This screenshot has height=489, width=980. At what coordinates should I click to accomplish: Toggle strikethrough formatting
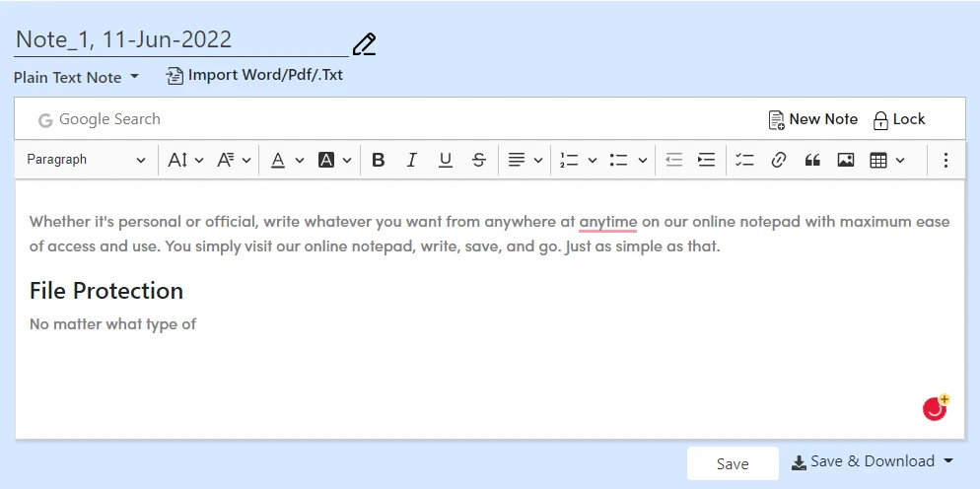(478, 160)
